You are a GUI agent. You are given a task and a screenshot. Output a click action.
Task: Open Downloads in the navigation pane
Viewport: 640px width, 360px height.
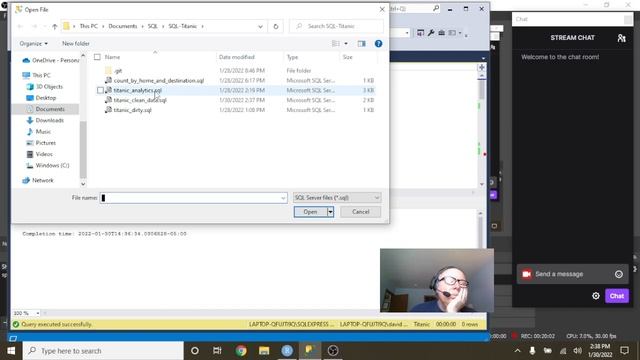tap(45, 120)
